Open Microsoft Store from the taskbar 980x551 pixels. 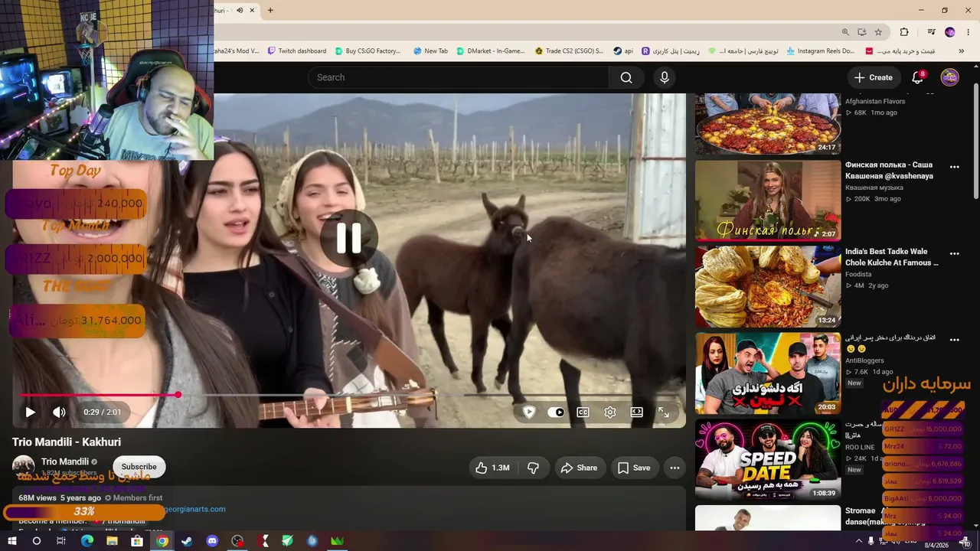point(137,541)
